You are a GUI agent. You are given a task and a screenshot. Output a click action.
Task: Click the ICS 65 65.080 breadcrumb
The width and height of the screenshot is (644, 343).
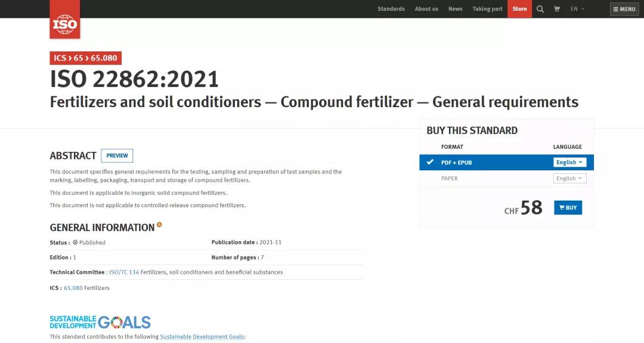click(85, 58)
